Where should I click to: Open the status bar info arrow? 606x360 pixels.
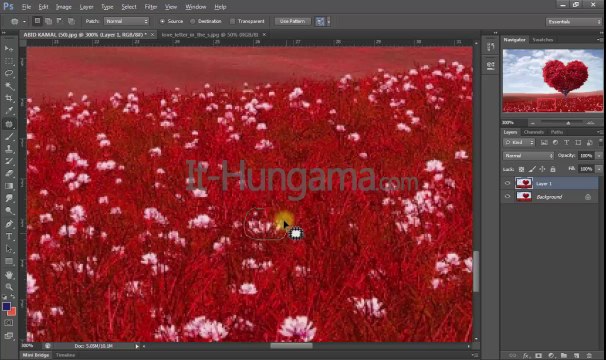tap(137, 346)
